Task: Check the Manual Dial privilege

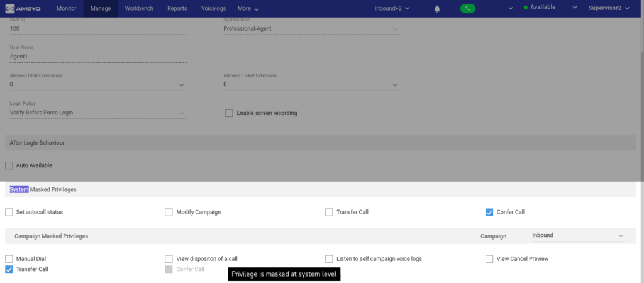Action: point(9,258)
